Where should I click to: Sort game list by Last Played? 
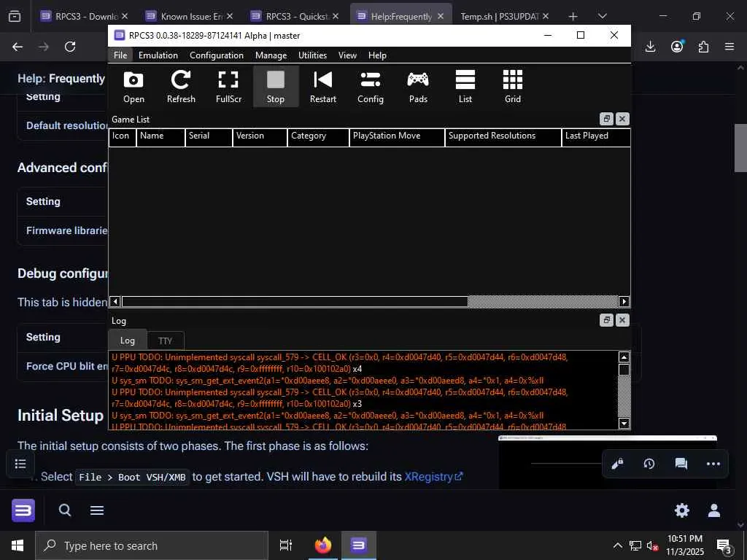click(x=597, y=137)
